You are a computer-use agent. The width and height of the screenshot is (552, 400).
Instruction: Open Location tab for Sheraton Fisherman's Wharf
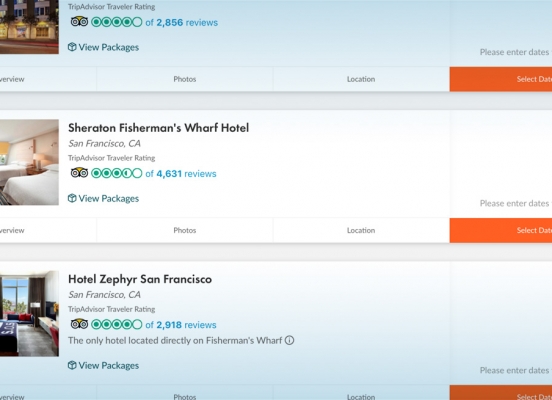tap(361, 230)
